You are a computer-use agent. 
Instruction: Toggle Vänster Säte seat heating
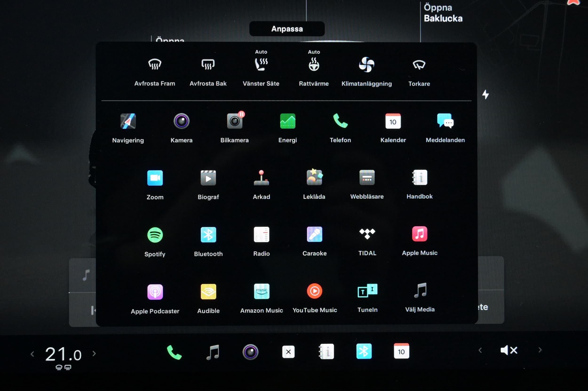261,64
